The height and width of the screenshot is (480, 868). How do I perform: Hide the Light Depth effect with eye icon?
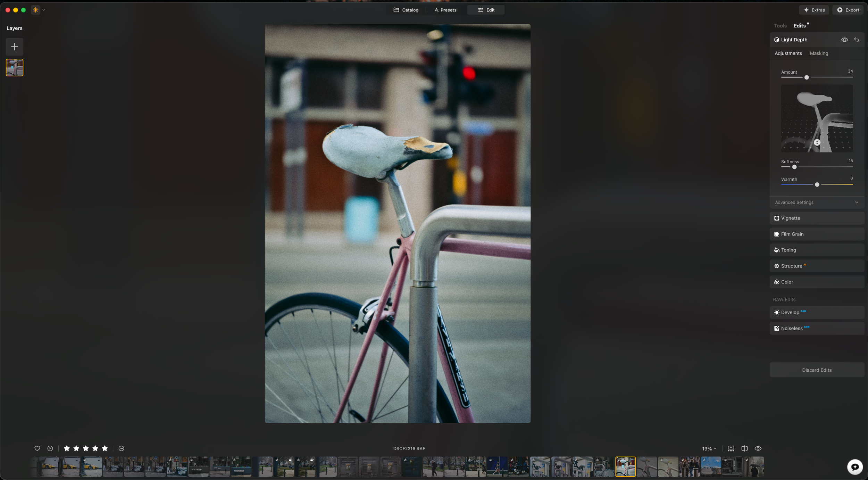tap(844, 40)
